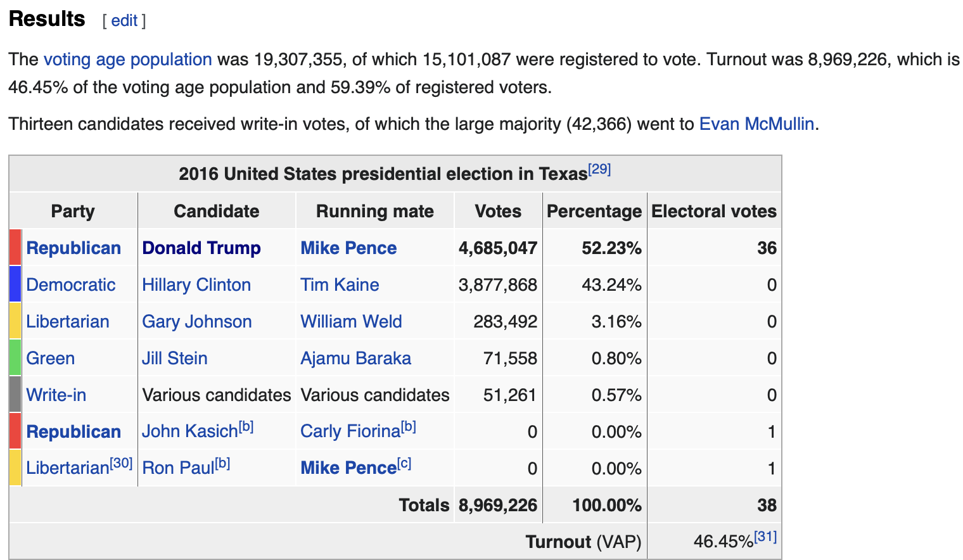Open the Ron Paul link
Screen dimensions: 963x560
(x=178, y=469)
